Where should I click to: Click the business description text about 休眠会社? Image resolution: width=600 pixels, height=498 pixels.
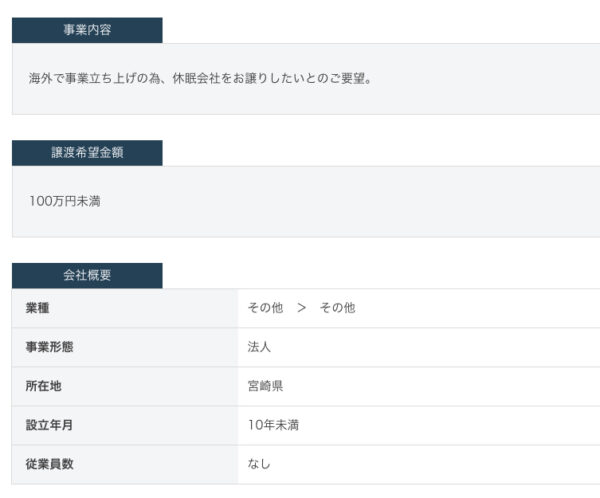pos(200,78)
